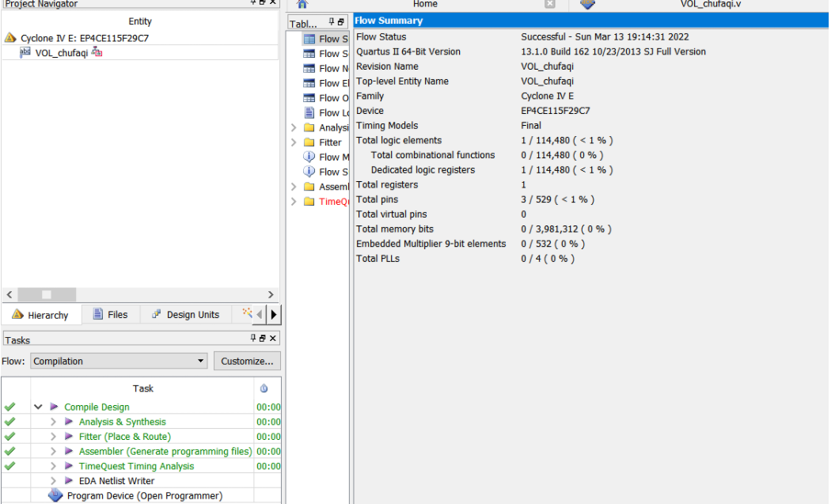This screenshot has width=835, height=504.
Task: Click Project Navigator scrollbar left arrow
Action: pos(9,294)
